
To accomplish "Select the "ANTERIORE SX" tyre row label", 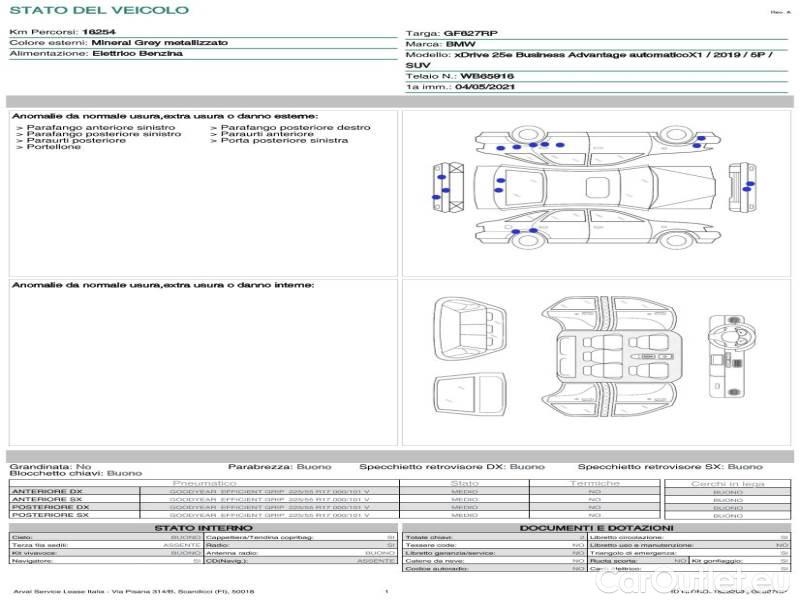I will point(47,499).
